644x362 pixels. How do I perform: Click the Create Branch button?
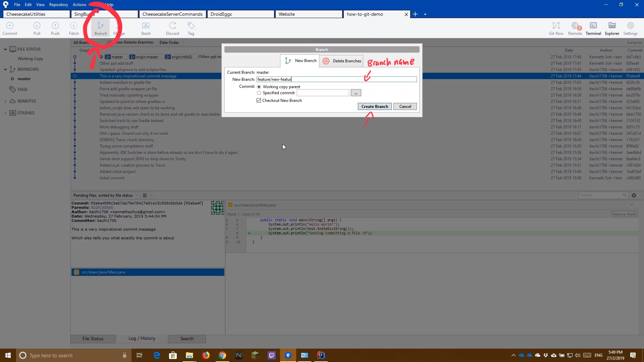pyautogui.click(x=374, y=107)
